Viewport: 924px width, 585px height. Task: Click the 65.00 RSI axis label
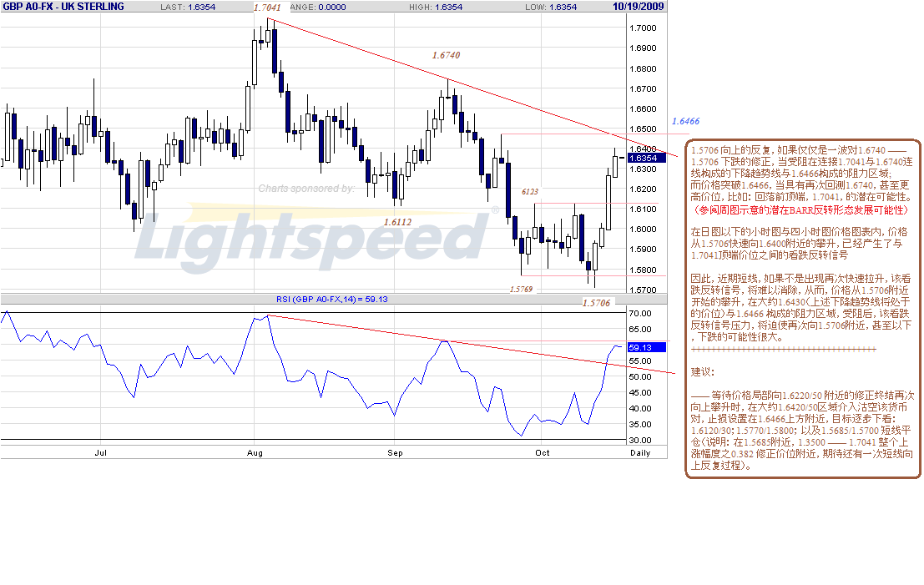[640, 330]
